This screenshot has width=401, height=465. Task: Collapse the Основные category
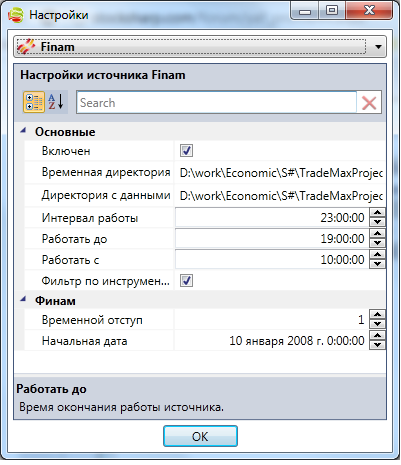(x=23, y=131)
